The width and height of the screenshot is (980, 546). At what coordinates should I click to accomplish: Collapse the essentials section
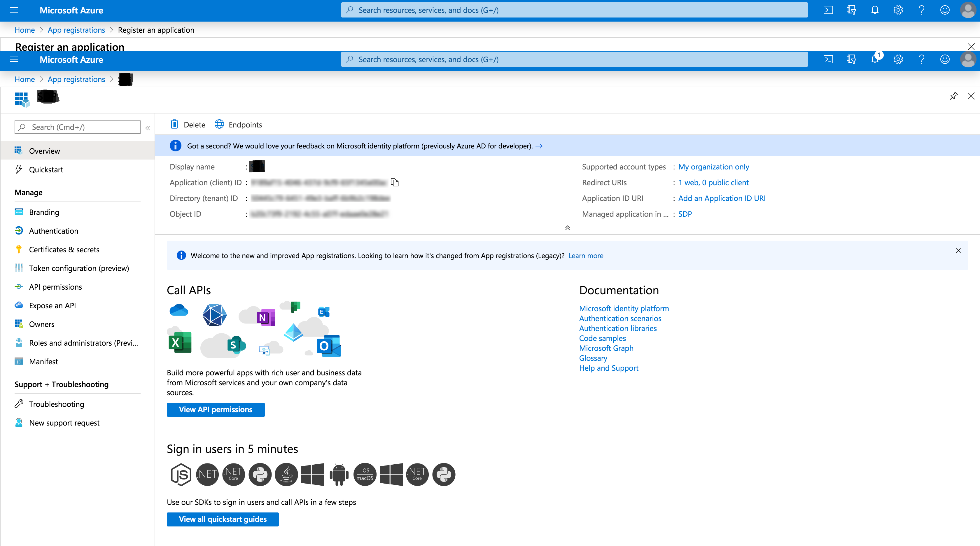coord(567,228)
